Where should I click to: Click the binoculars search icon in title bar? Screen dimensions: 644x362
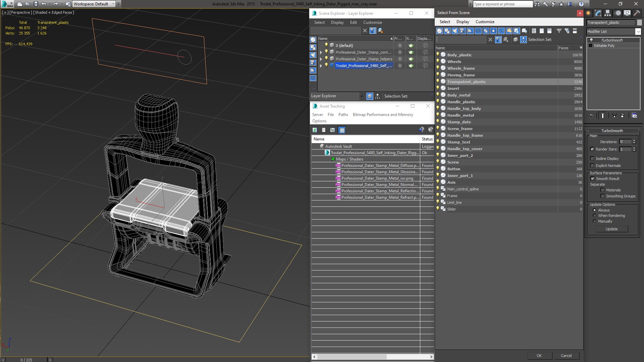(x=537, y=4)
